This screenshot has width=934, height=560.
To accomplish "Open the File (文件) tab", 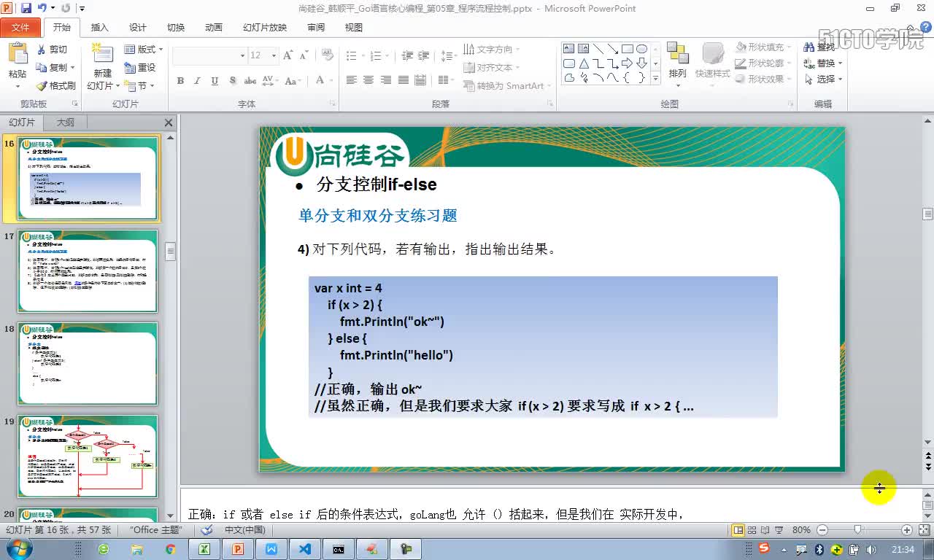I will point(20,28).
